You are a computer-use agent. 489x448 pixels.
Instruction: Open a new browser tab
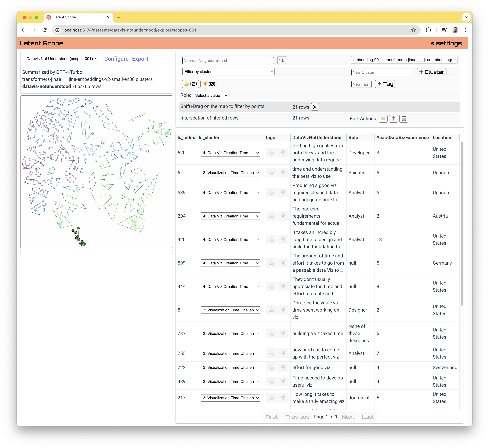(x=119, y=17)
